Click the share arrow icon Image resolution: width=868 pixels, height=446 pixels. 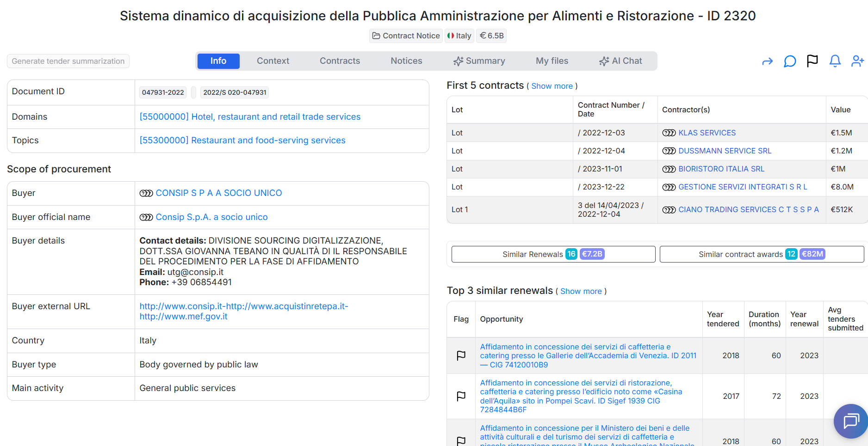point(767,61)
